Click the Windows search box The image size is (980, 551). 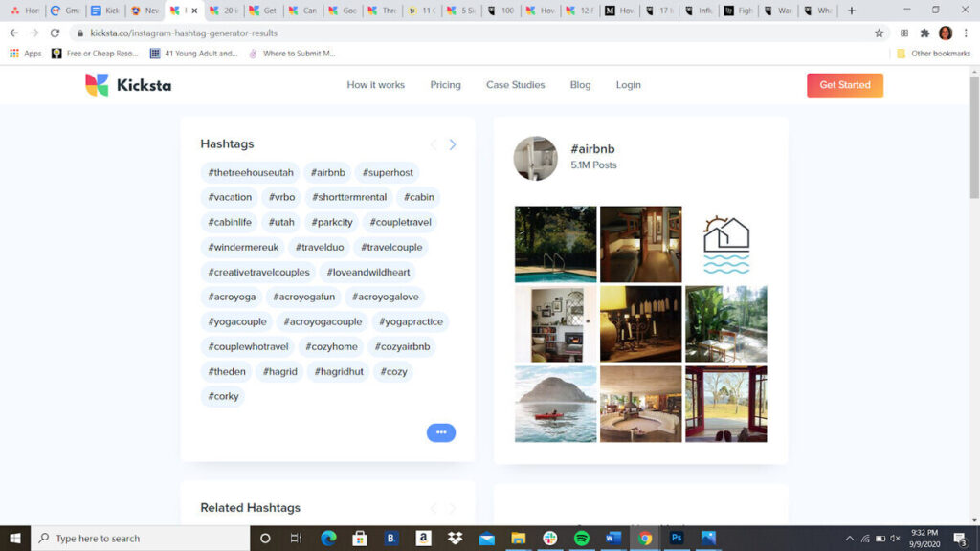[140, 538]
